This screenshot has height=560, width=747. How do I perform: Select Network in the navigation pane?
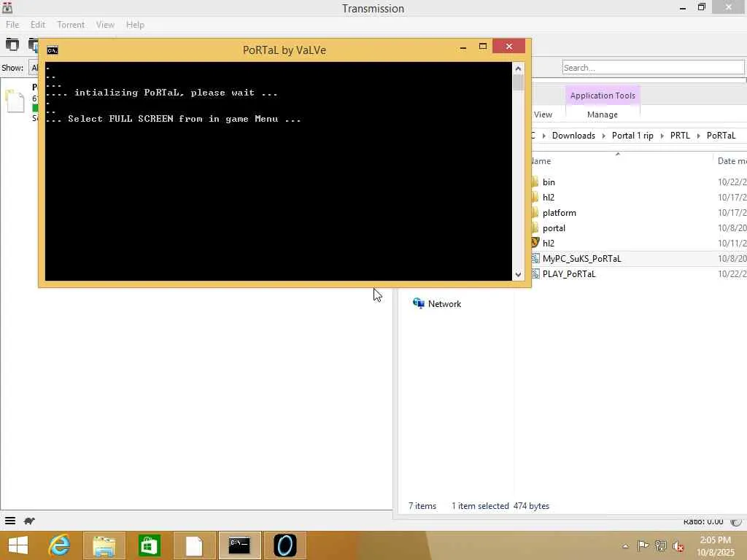tap(444, 304)
